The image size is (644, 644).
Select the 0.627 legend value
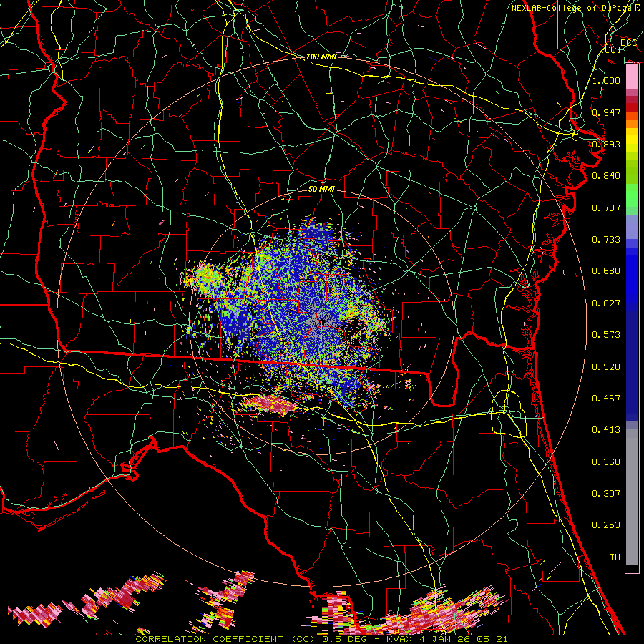coord(606,303)
